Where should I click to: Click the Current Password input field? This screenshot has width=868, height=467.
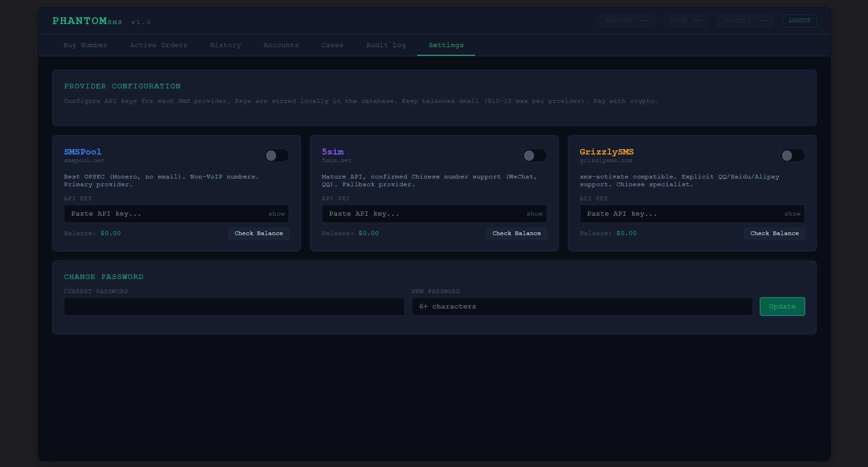coord(234,306)
